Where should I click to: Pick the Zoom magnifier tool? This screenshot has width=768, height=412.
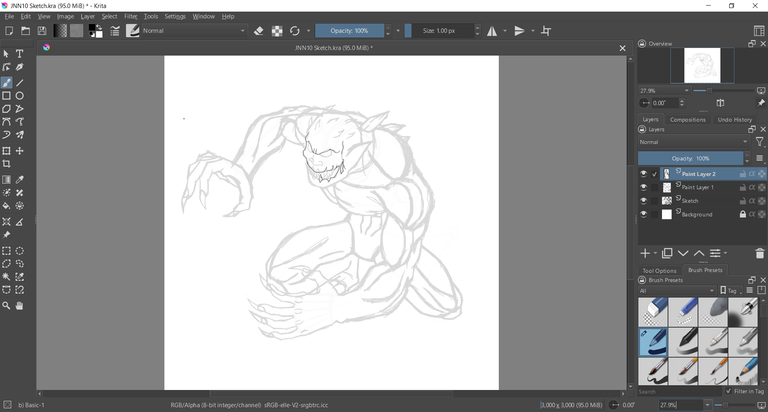(x=6, y=306)
